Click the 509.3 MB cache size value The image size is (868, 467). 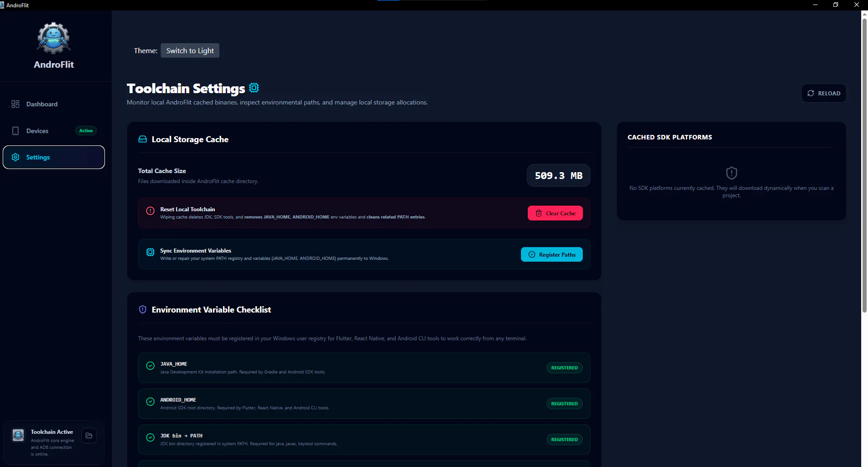pyautogui.click(x=559, y=175)
